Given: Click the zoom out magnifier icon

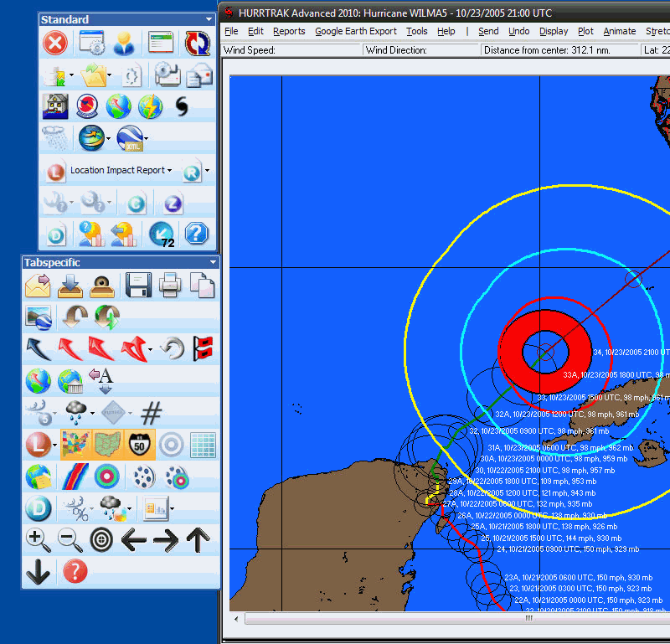Looking at the screenshot, I should point(70,540).
